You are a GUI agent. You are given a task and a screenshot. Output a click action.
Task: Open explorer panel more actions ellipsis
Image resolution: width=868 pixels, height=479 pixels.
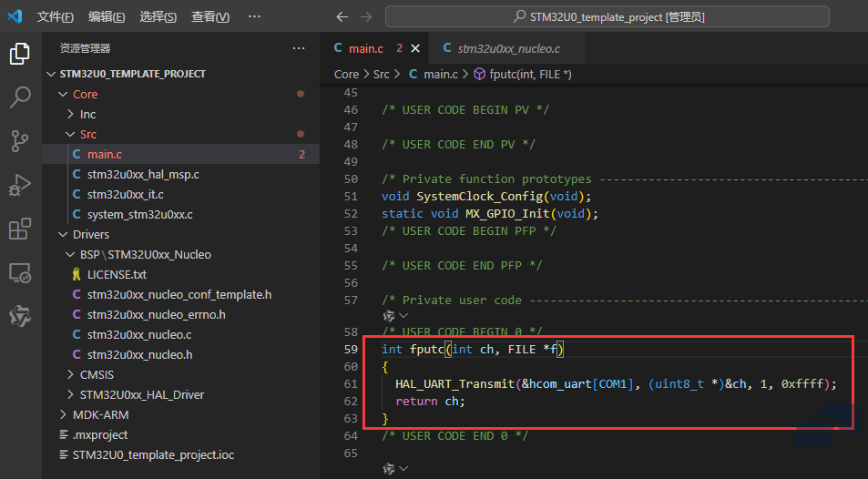[x=299, y=48]
